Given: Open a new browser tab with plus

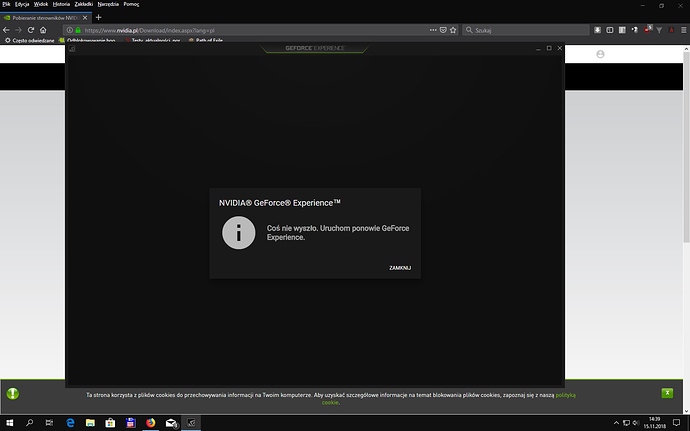Looking at the screenshot, I should click(x=99, y=17).
